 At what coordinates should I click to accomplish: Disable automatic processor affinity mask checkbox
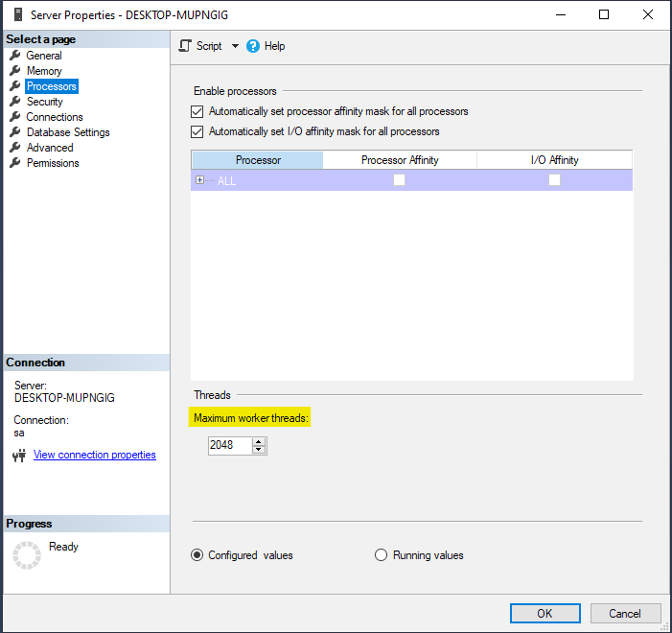pos(198,111)
